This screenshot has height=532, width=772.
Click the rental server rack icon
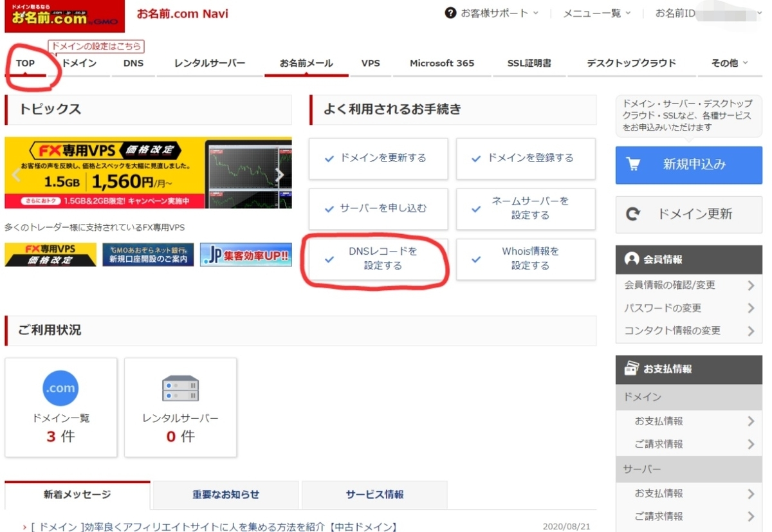pos(180,388)
